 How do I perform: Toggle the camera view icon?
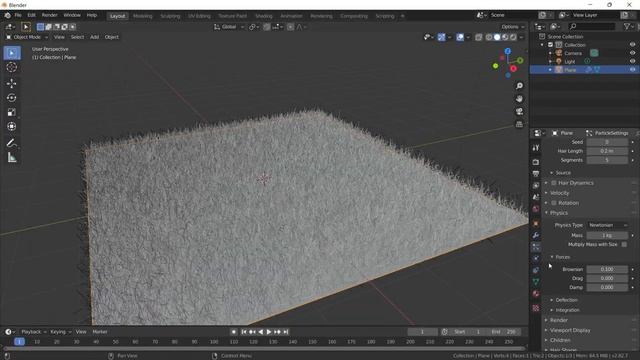tap(519, 111)
